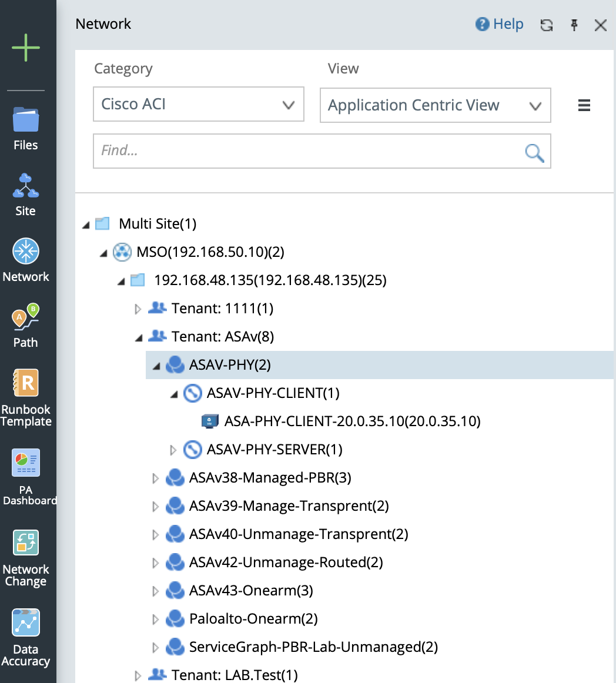Open the Application Centric View dropdown
Image resolution: width=616 pixels, height=683 pixels.
click(435, 105)
